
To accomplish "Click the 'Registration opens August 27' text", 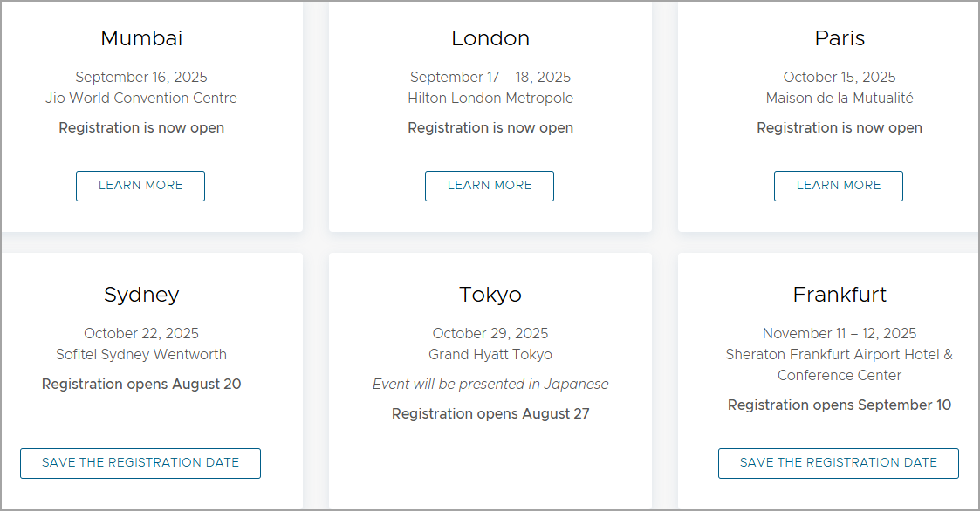I will (490, 413).
